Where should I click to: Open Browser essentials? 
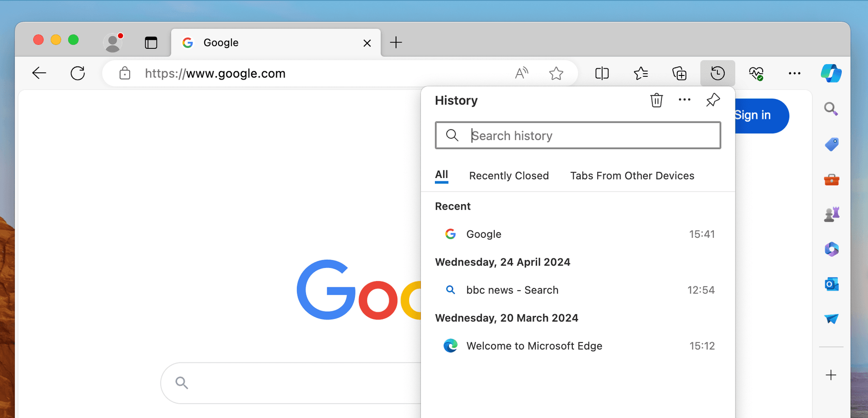tap(757, 73)
